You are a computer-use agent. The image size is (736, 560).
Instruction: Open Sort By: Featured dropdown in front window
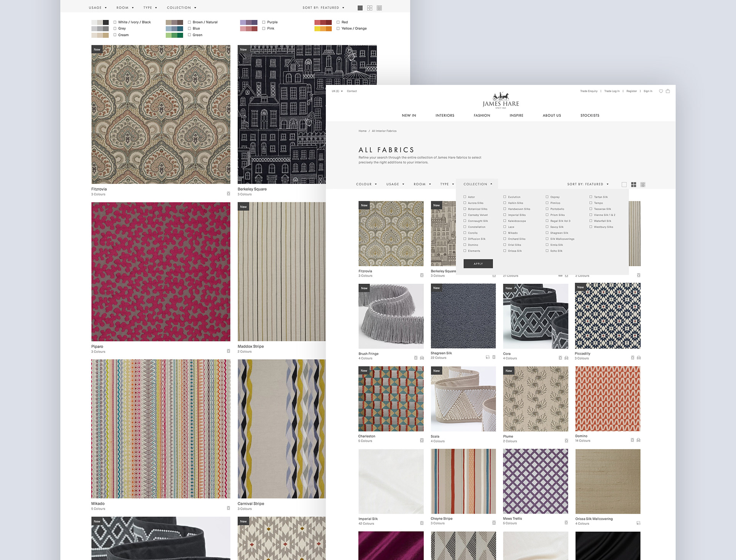point(588,184)
